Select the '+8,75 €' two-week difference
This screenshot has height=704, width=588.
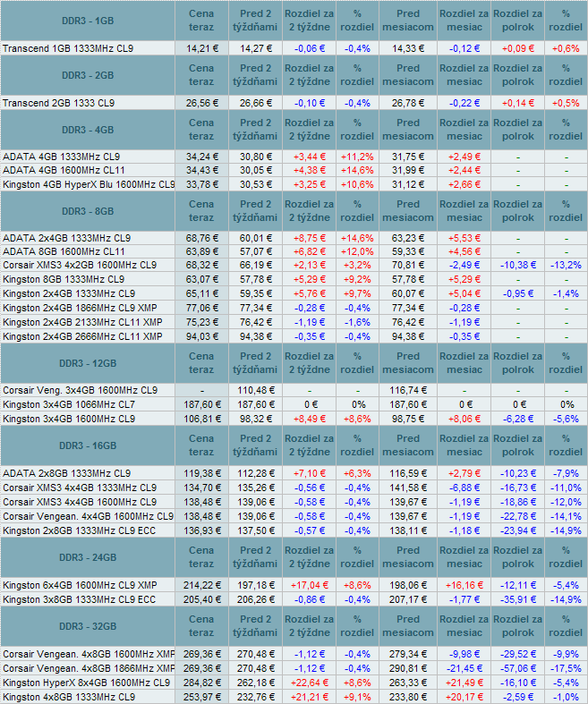[x=309, y=238]
